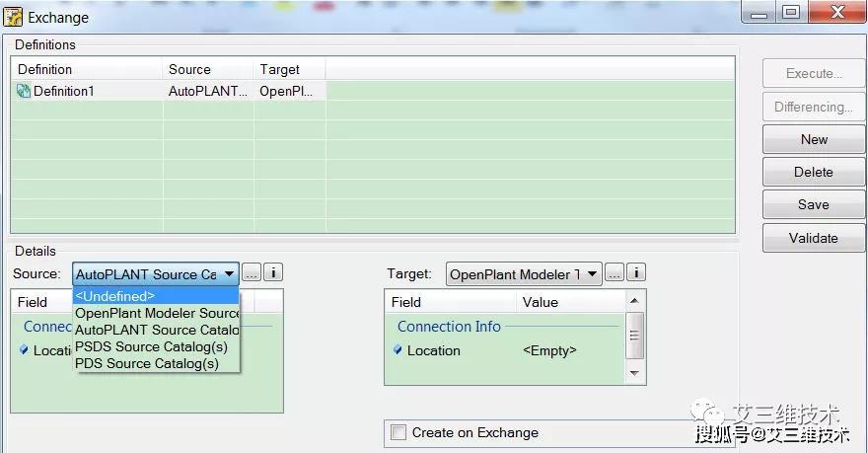Click Source browse ellipsis button
The image size is (868, 453).
[252, 272]
